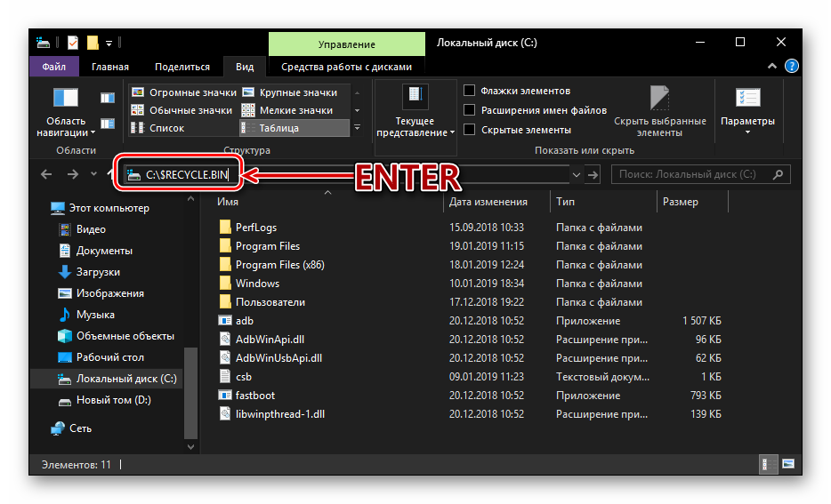This screenshot has width=831, height=504.
Task: Open the Параметры options button
Action: (747, 112)
